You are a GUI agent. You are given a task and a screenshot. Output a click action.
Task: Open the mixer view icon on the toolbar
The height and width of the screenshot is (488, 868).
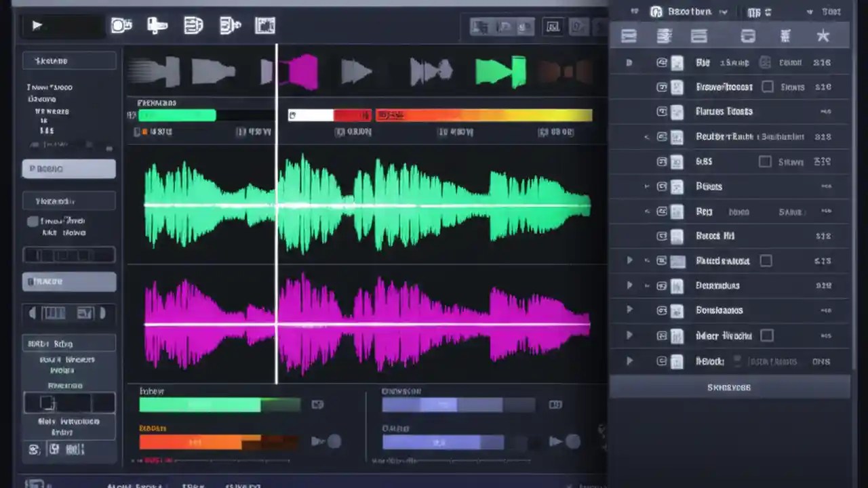264,26
